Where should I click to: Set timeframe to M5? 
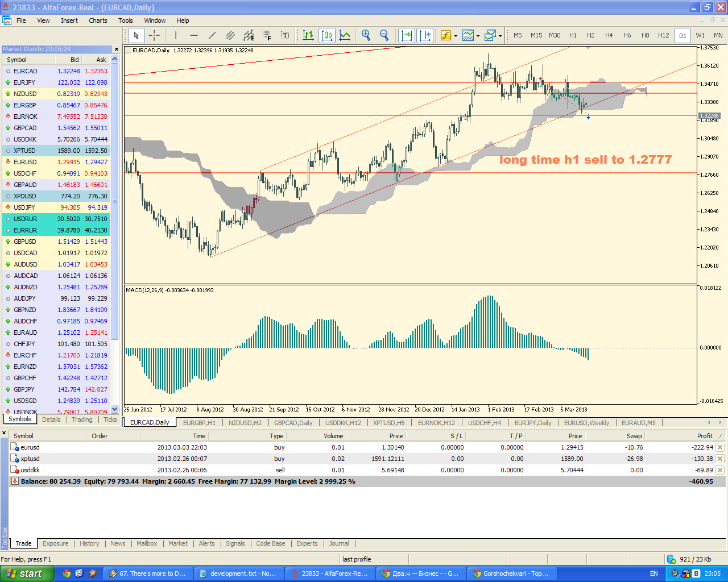click(x=518, y=35)
